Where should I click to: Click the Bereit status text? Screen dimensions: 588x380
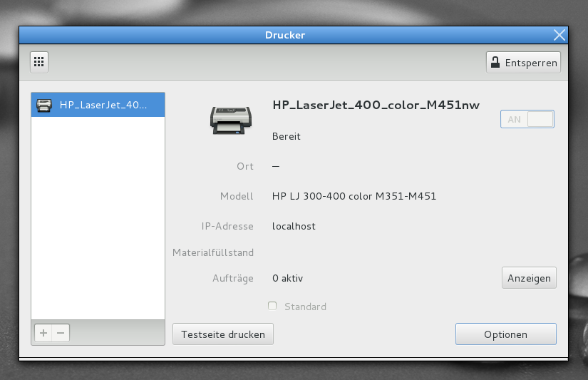(287, 136)
